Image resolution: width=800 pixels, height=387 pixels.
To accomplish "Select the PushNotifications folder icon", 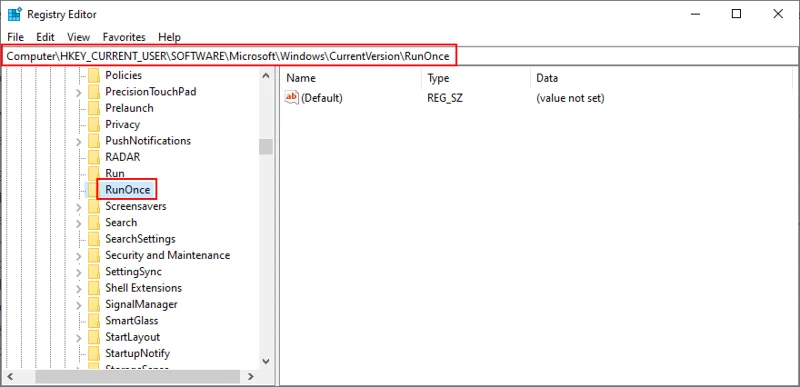I will coord(93,141).
